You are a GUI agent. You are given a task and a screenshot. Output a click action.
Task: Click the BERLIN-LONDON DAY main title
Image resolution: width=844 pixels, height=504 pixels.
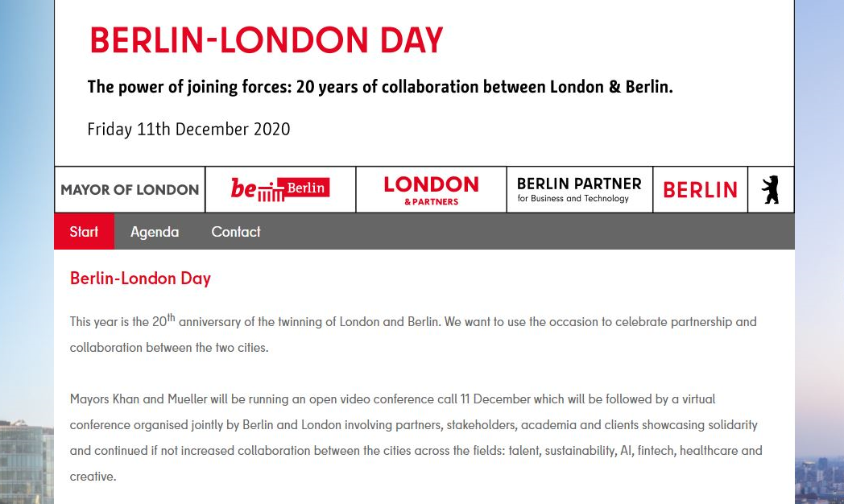pos(267,40)
